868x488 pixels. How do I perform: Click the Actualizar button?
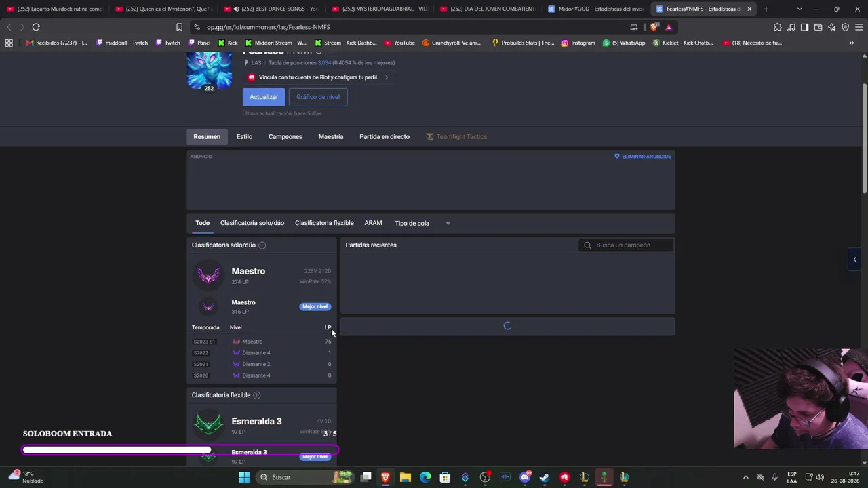pyautogui.click(x=264, y=97)
